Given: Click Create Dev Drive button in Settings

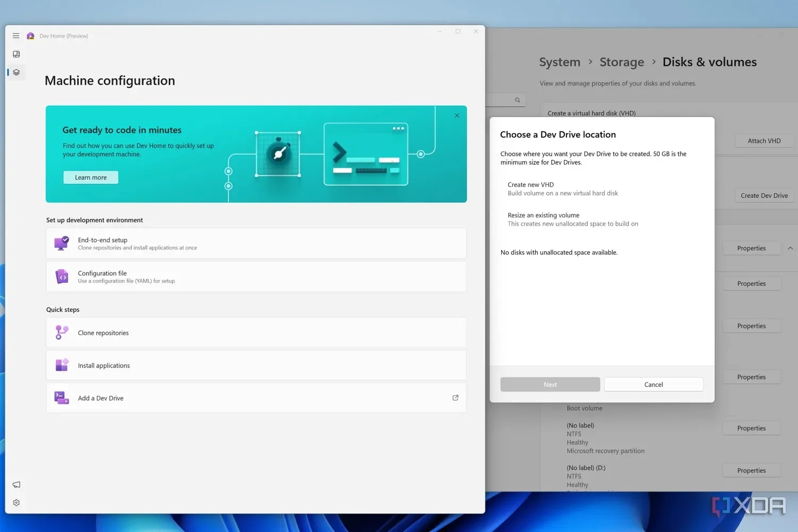Looking at the screenshot, I should coord(764,196).
